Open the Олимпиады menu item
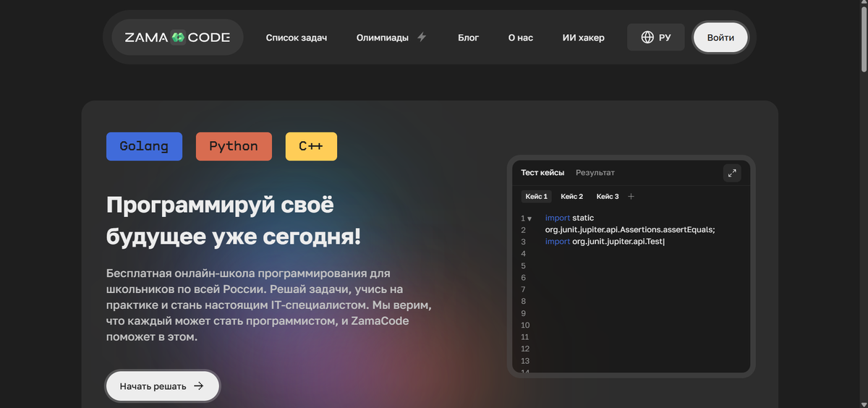This screenshot has width=868, height=408. click(x=383, y=38)
